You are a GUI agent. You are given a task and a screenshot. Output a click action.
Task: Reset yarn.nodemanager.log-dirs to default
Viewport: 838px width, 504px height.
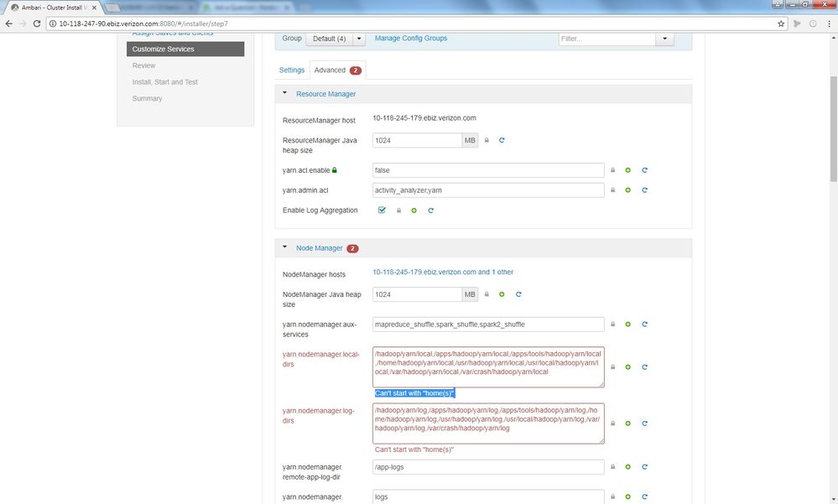[x=644, y=423]
